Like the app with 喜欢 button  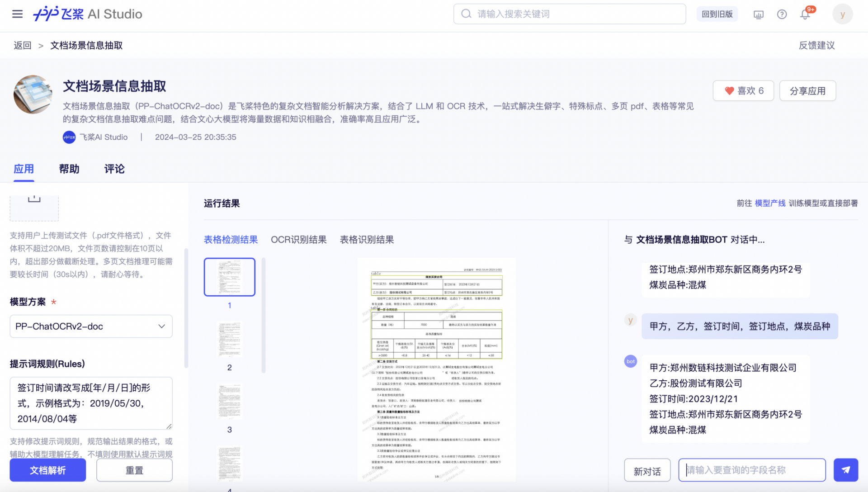[743, 91]
